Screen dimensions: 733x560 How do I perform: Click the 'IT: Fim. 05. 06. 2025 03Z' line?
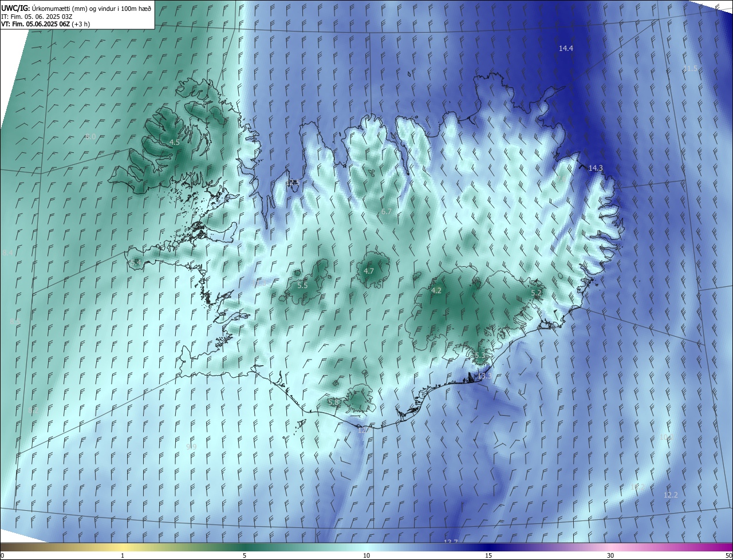tap(37, 16)
